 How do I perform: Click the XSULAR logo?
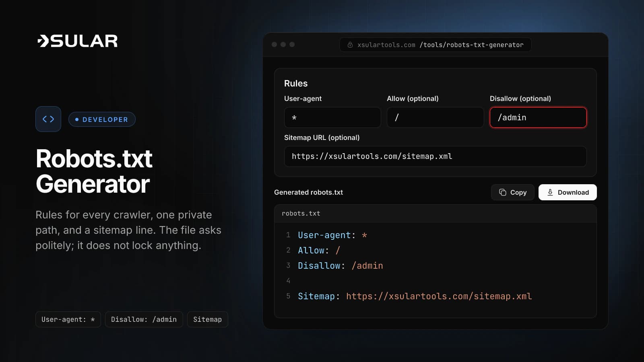77,41
